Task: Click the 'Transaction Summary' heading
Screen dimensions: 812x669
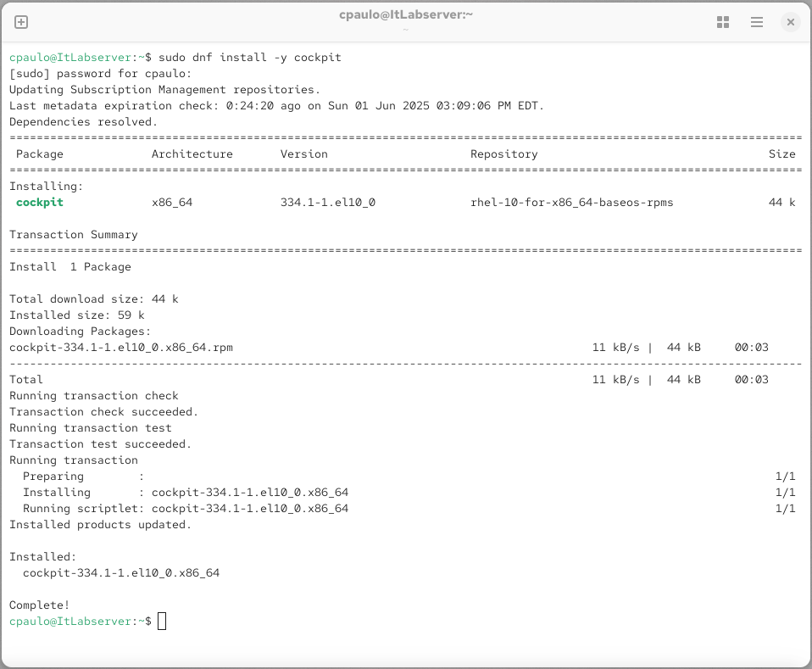Action: point(73,235)
